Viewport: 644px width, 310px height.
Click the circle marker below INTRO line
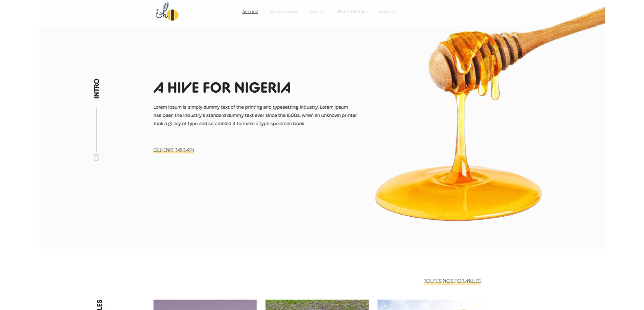pos(96,158)
